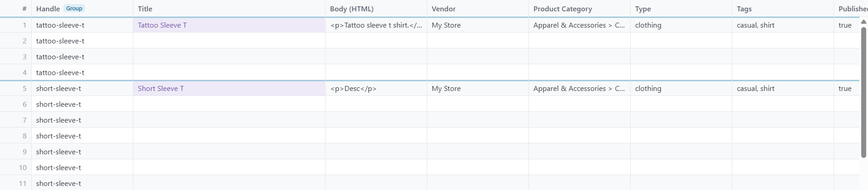This screenshot has height=190, width=868.
Task: Click the vertical scrollbar thumb
Action: point(863,92)
